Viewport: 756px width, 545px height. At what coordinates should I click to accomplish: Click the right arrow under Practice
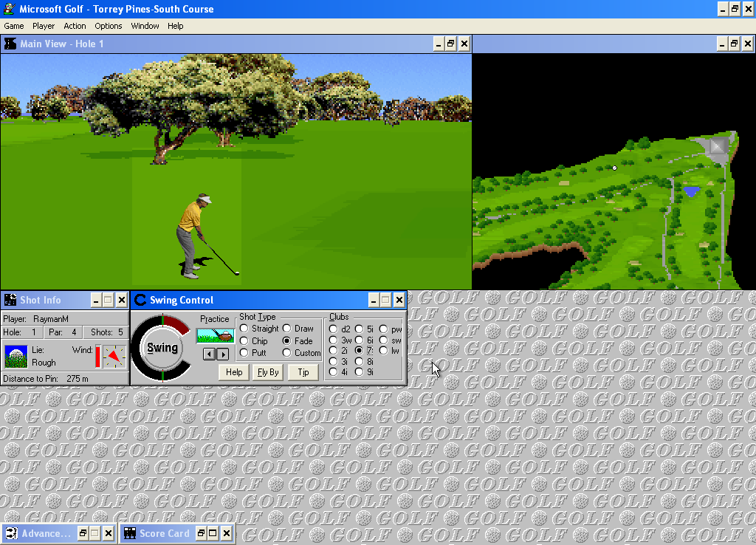(x=222, y=354)
